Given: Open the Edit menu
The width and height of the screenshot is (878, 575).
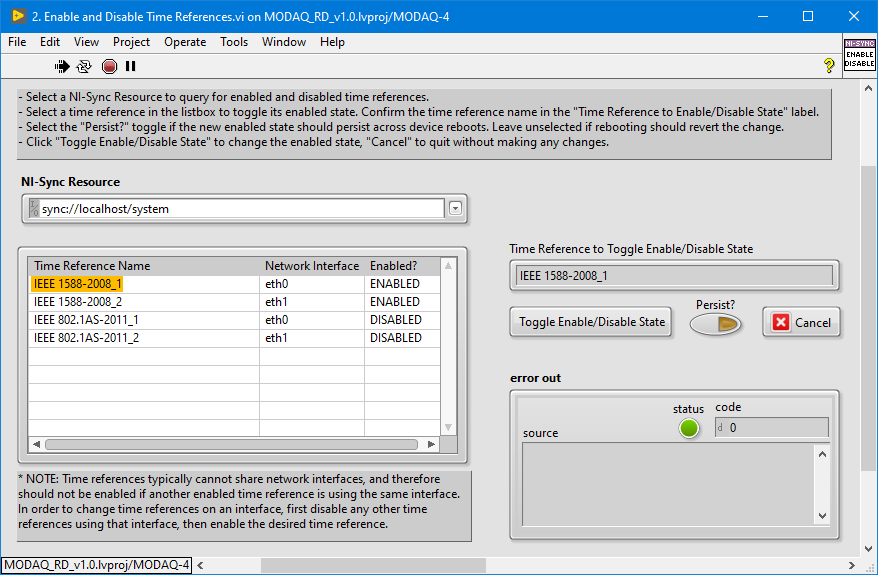Looking at the screenshot, I should [x=50, y=42].
